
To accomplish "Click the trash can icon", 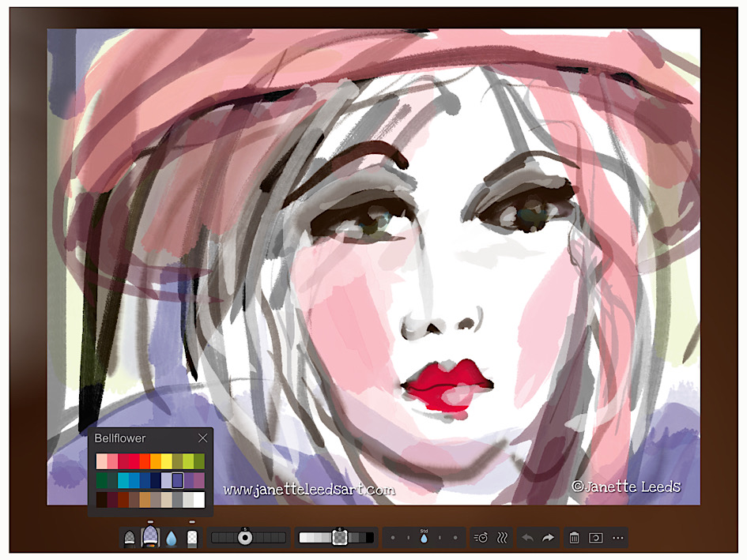I will [x=574, y=538].
